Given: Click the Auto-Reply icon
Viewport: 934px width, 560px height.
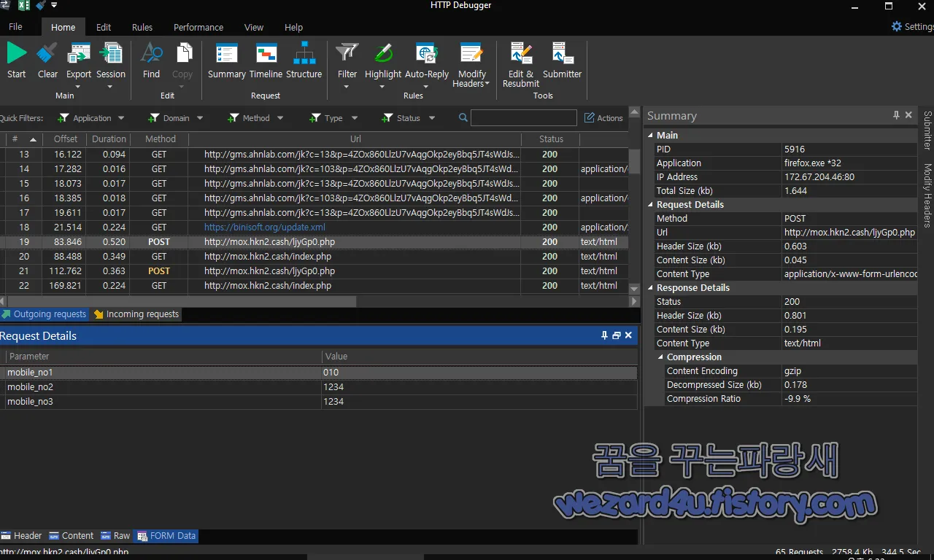Looking at the screenshot, I should pos(427,53).
